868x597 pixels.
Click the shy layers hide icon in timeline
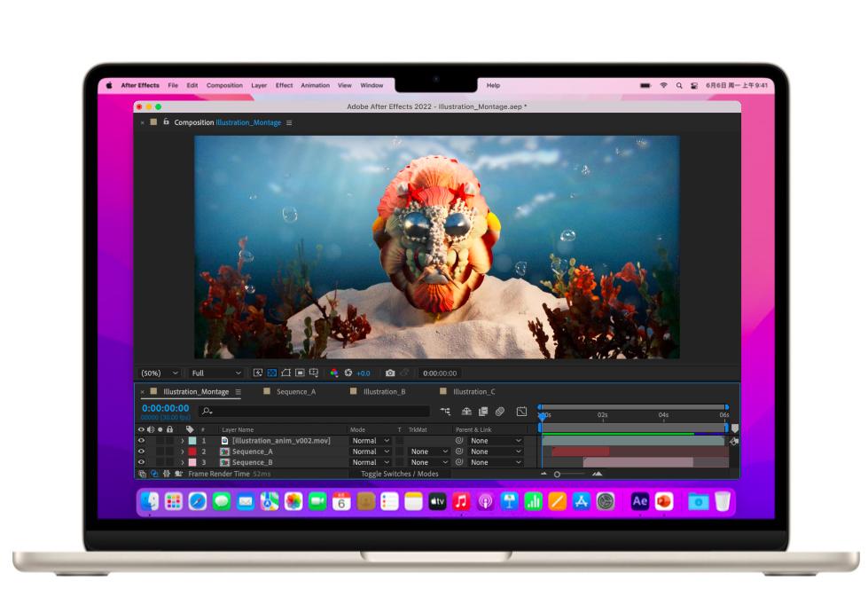click(466, 411)
